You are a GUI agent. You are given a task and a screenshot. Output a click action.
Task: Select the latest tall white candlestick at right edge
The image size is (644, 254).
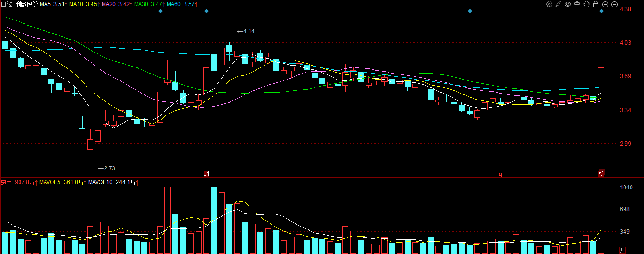[x=601, y=82]
